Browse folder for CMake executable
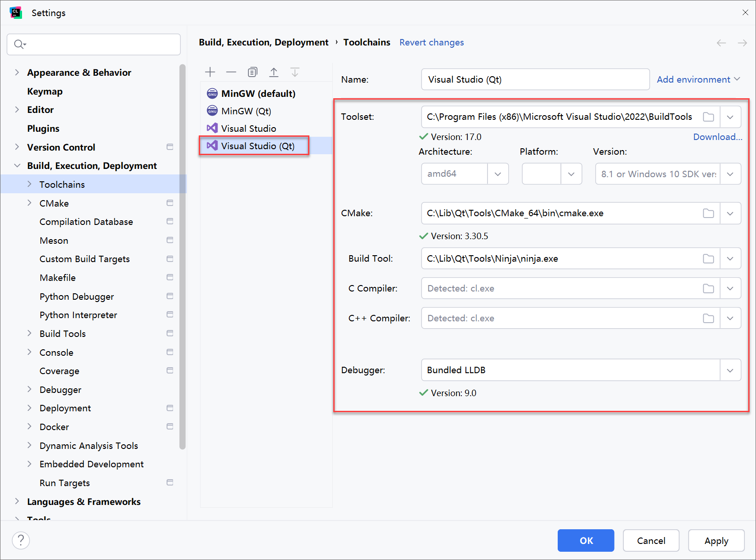This screenshot has height=560, width=756. [x=708, y=213]
